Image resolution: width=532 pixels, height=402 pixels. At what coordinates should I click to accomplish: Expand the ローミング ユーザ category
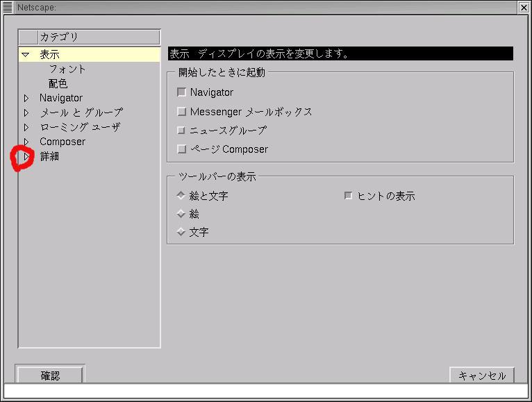(26, 127)
